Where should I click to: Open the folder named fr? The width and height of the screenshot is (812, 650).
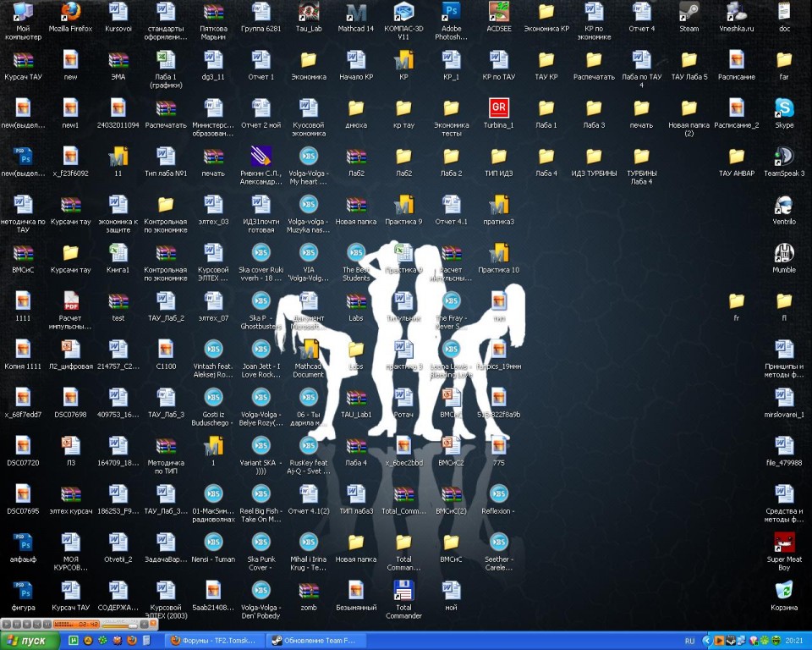click(x=737, y=306)
